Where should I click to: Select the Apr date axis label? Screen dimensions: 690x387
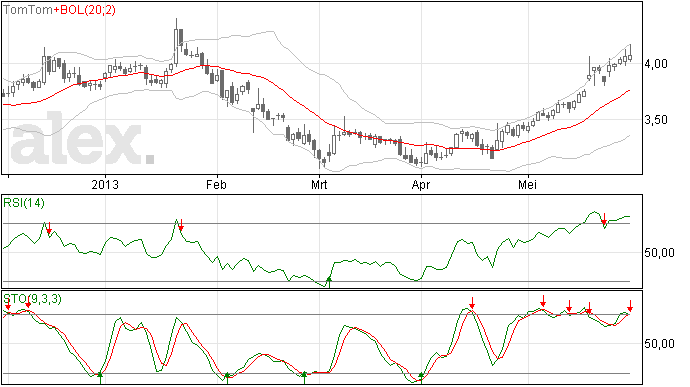coord(421,184)
